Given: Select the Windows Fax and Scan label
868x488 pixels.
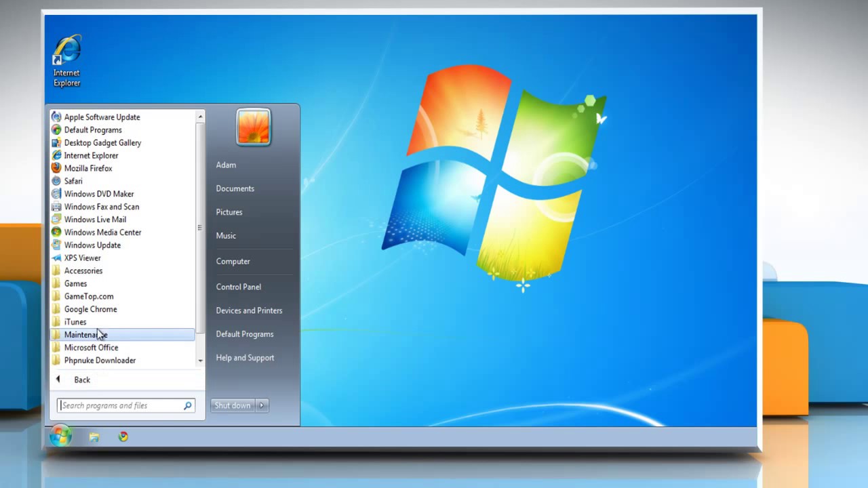Looking at the screenshot, I should click(x=102, y=207).
